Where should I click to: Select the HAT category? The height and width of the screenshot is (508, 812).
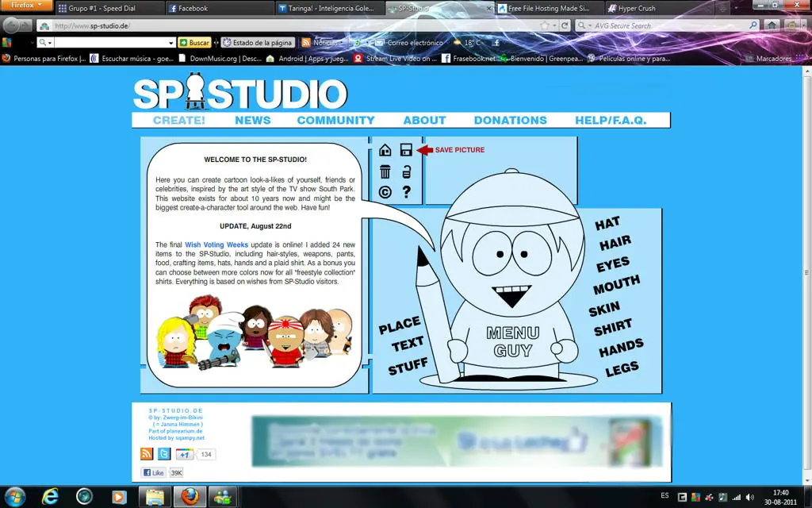(607, 223)
